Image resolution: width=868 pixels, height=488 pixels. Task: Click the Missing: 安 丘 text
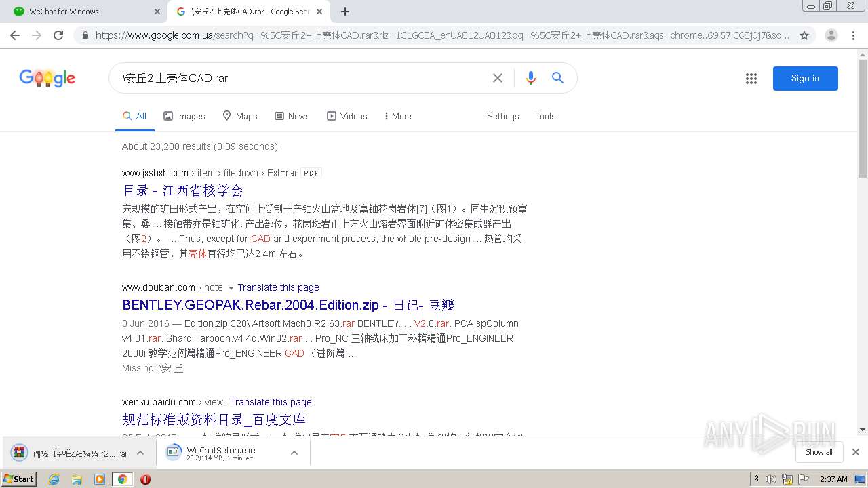(153, 369)
